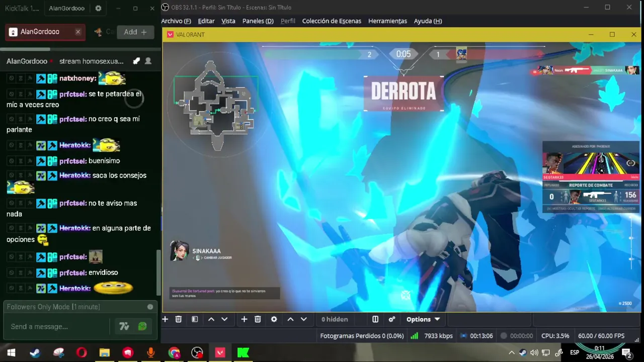Switch to Valorant taskbar icon
The width and height of the screenshot is (644, 362).
coord(220,353)
